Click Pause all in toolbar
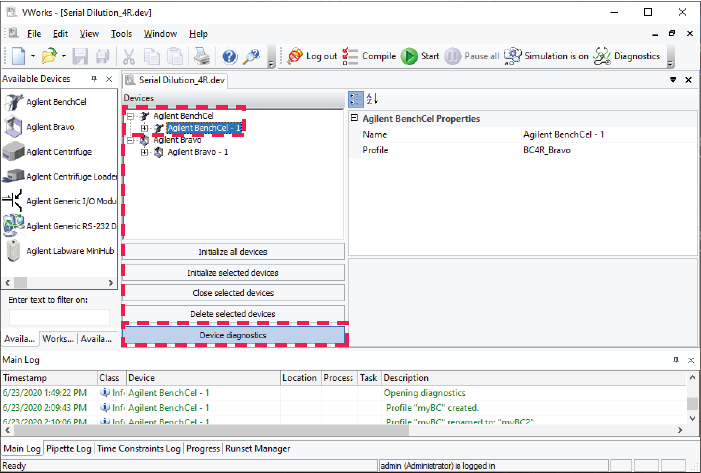This screenshot has height=473, width=701. click(x=472, y=56)
